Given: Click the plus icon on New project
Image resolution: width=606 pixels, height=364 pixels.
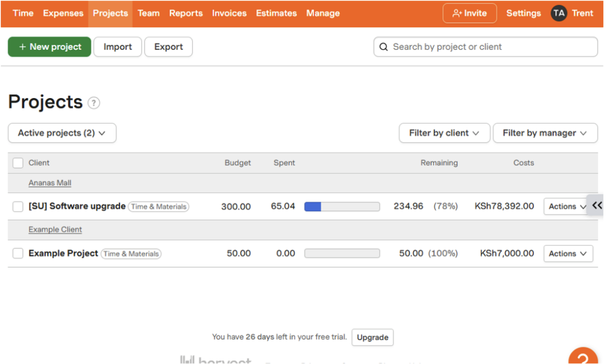Looking at the screenshot, I should pos(22,47).
